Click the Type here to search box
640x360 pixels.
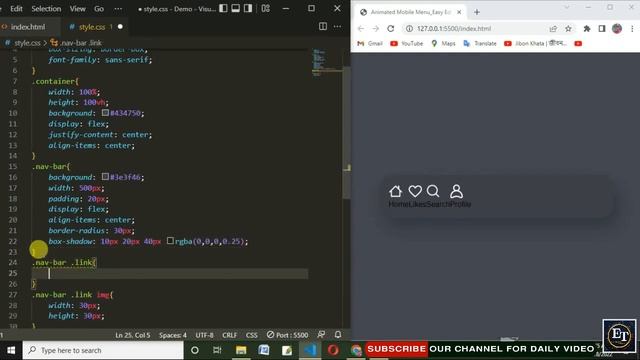[103, 350]
